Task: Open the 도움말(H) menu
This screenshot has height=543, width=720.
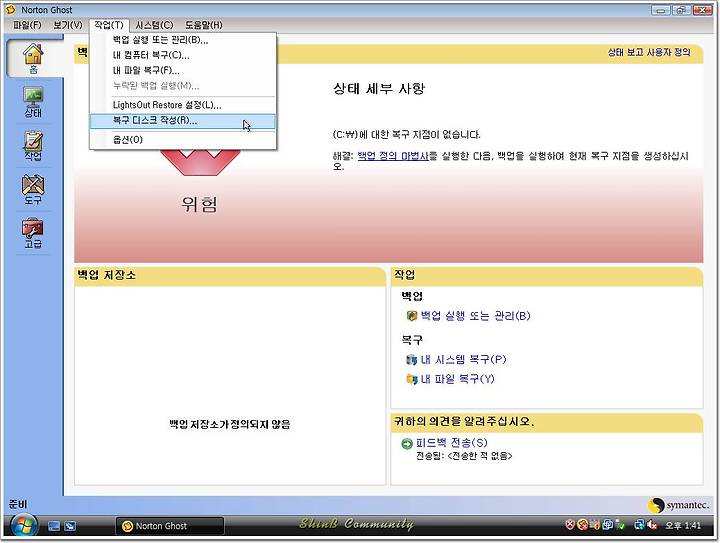Action: 203,25
